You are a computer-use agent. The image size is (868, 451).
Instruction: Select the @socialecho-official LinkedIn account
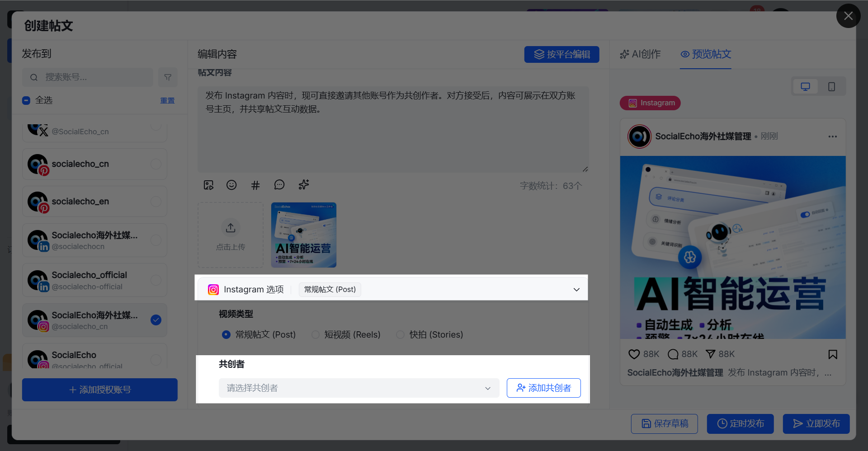(95, 280)
